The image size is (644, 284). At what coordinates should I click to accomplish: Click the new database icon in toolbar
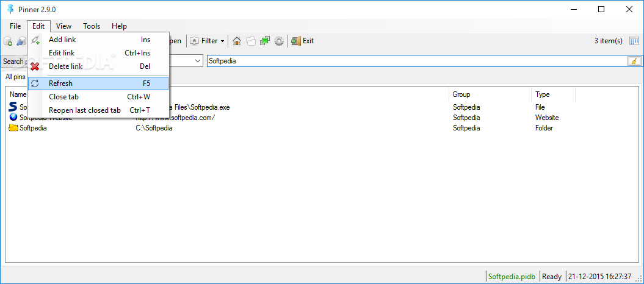(x=8, y=41)
